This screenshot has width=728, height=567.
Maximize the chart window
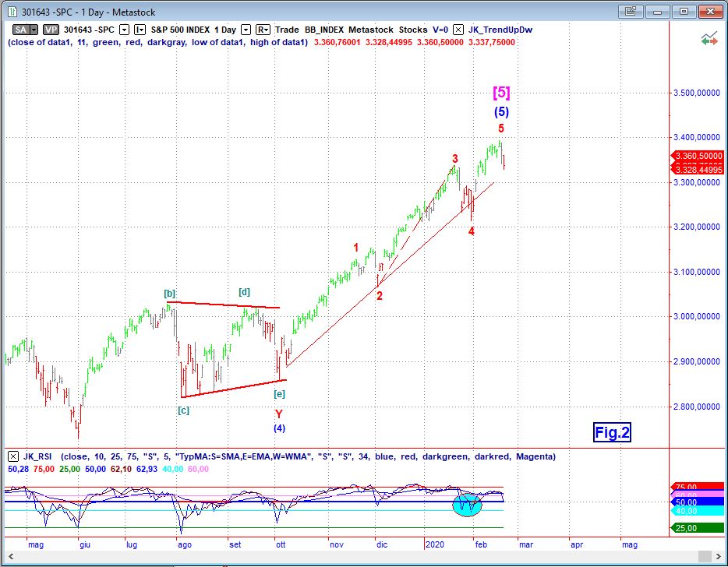click(684, 11)
